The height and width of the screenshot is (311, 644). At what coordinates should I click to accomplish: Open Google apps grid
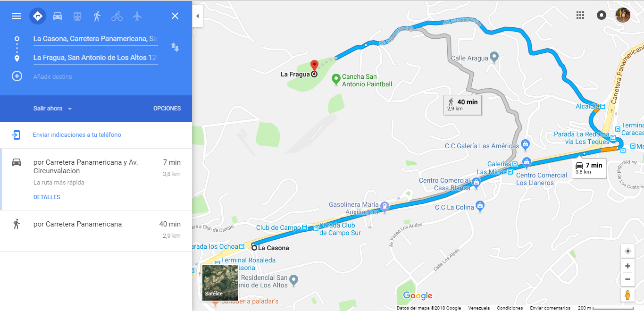580,15
